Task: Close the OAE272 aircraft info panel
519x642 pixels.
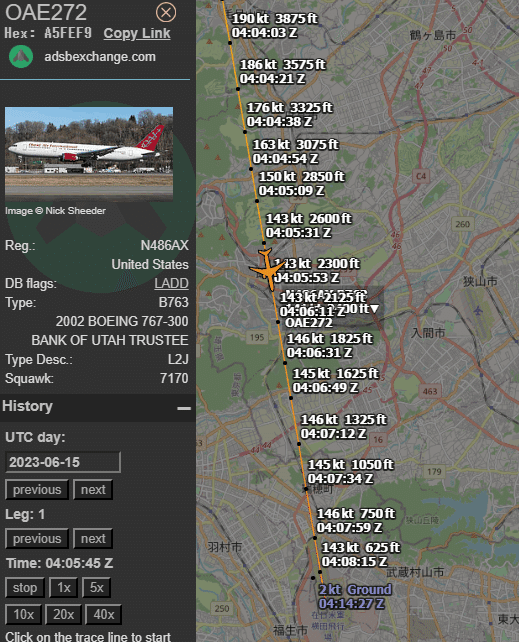Action: pos(166,13)
